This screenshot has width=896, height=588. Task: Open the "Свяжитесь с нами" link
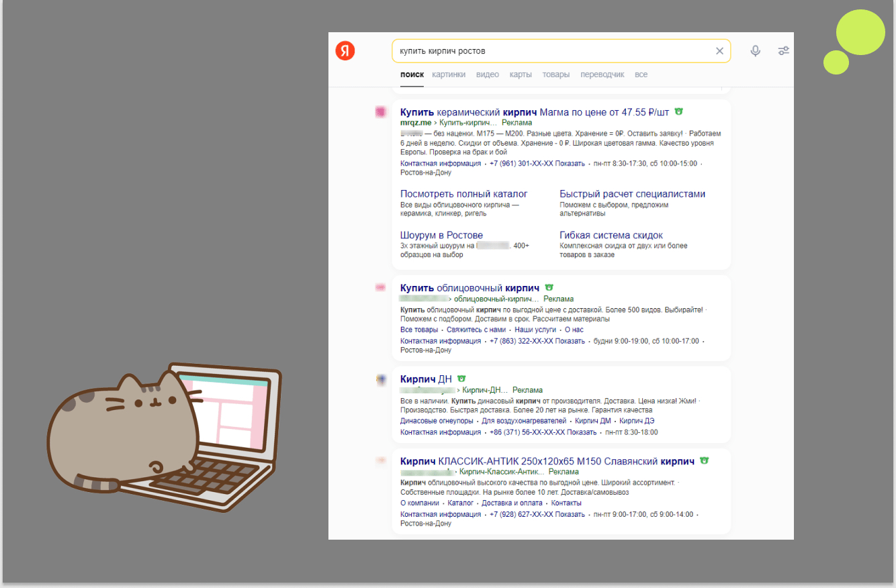tap(476, 330)
